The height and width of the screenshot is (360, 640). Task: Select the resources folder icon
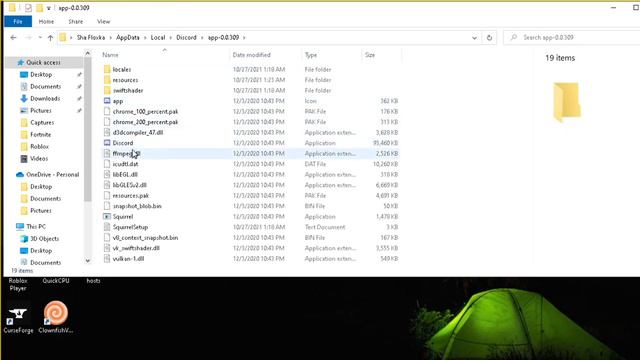[107, 80]
